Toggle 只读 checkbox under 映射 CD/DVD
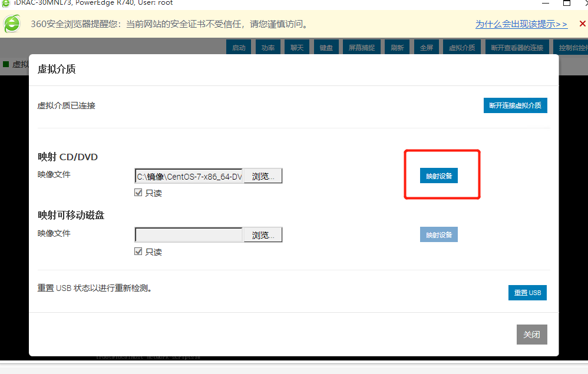Screen dimensions: 588x374 [138, 193]
